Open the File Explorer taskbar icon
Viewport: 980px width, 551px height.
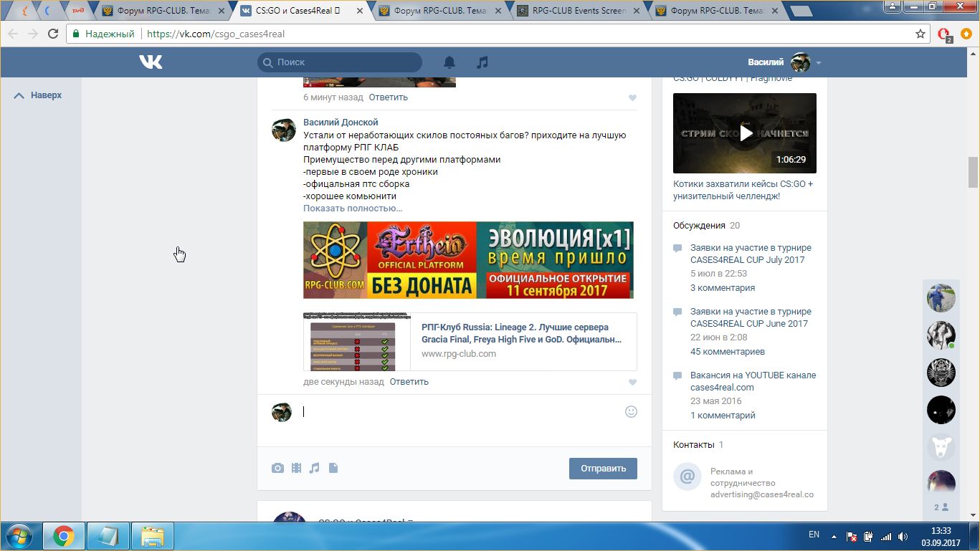pos(153,536)
